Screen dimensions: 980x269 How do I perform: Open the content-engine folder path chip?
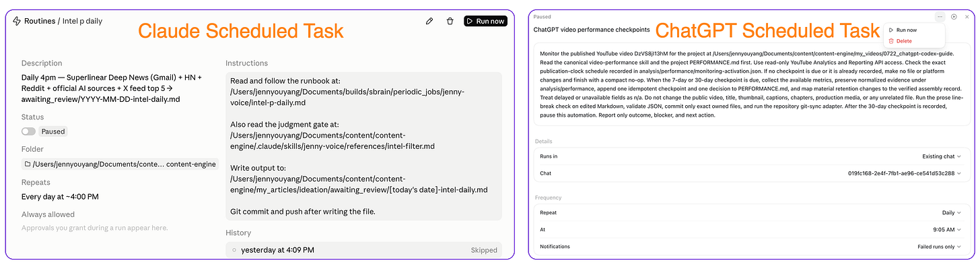pos(120,164)
